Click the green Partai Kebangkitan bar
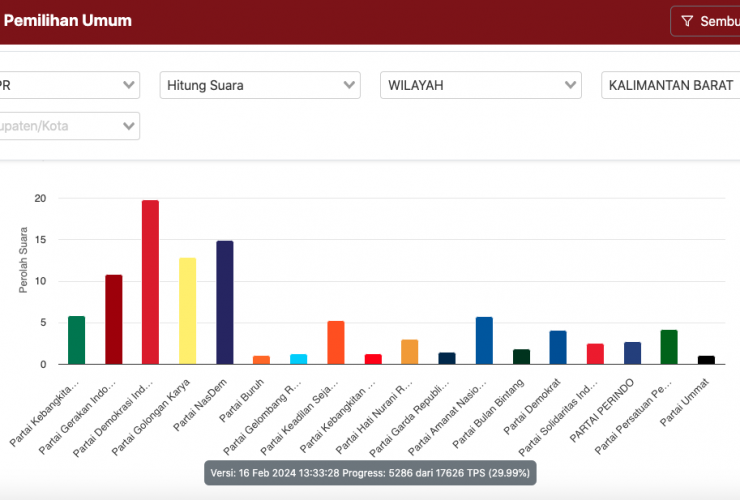The width and height of the screenshot is (740, 500). tap(77, 340)
